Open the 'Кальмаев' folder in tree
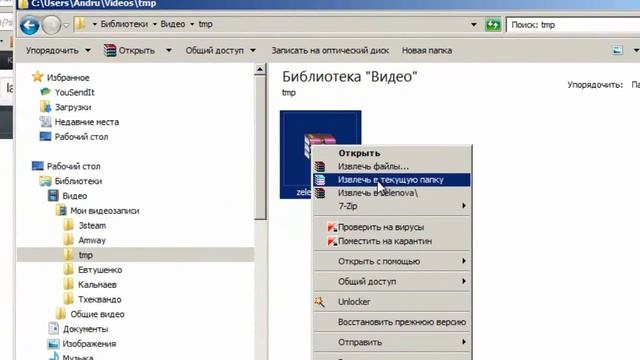 97,284
